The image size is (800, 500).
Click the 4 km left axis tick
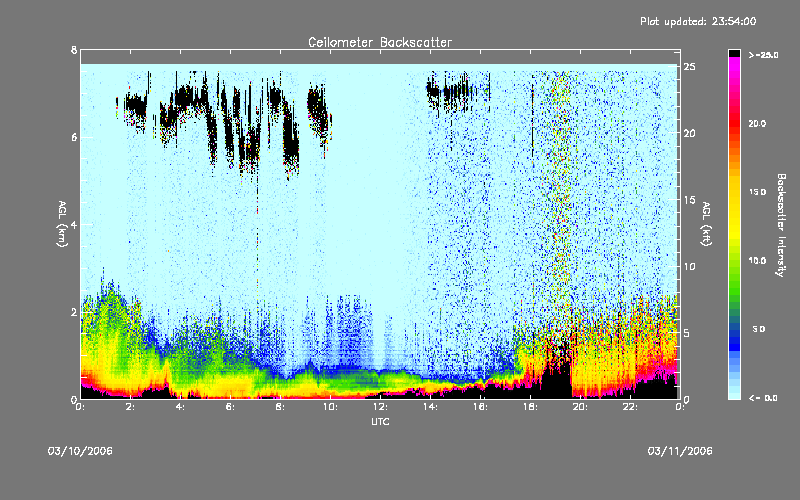(x=71, y=225)
